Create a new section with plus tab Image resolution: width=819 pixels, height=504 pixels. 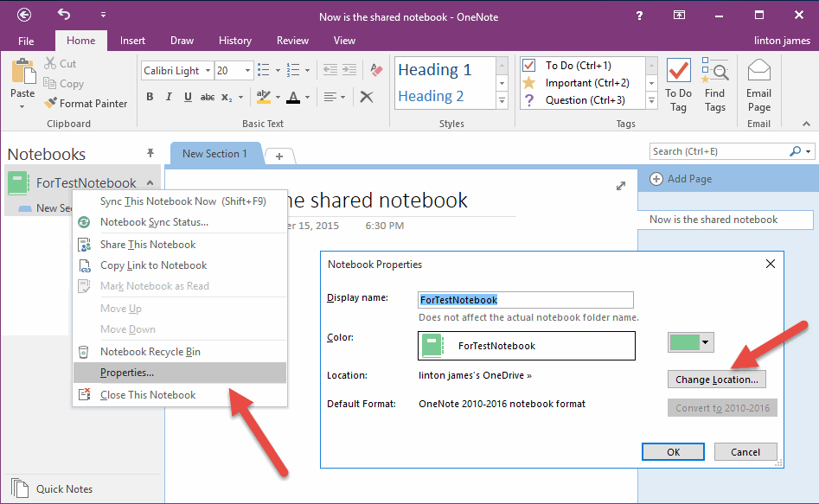[x=279, y=156]
